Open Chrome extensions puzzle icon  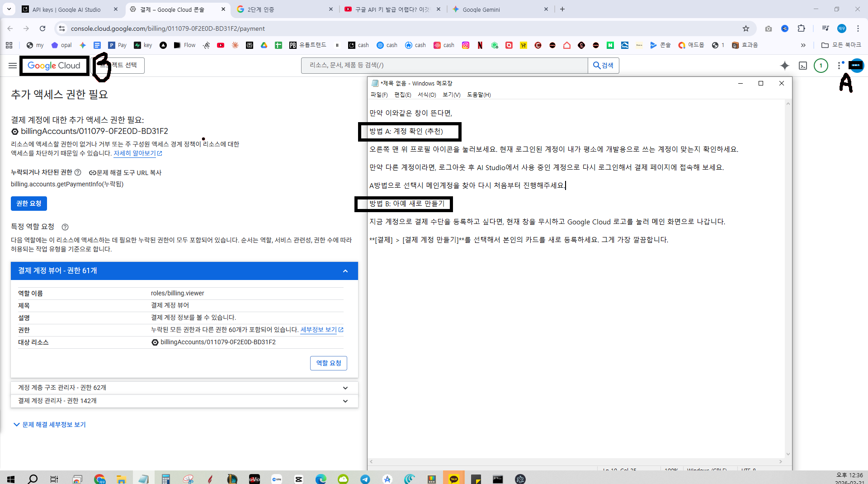click(801, 28)
